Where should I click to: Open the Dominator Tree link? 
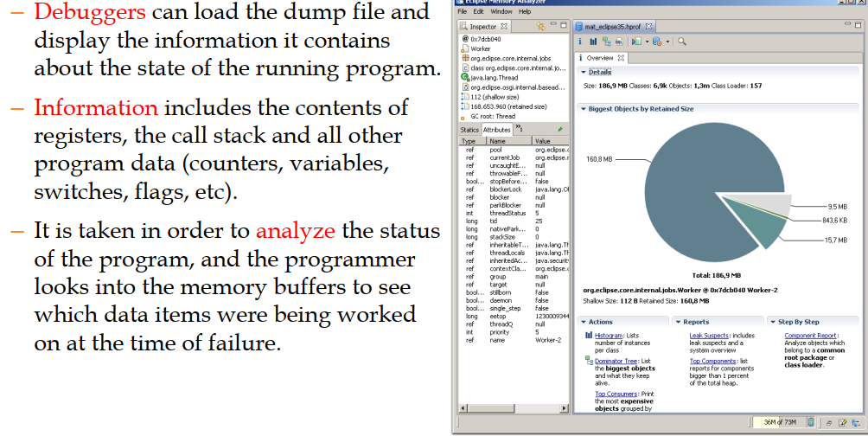pos(616,362)
